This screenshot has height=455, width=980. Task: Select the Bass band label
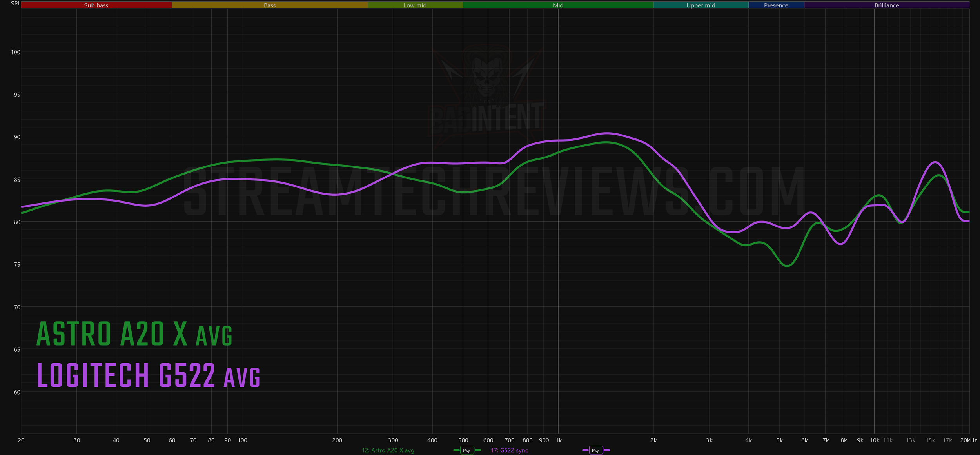(x=270, y=5)
